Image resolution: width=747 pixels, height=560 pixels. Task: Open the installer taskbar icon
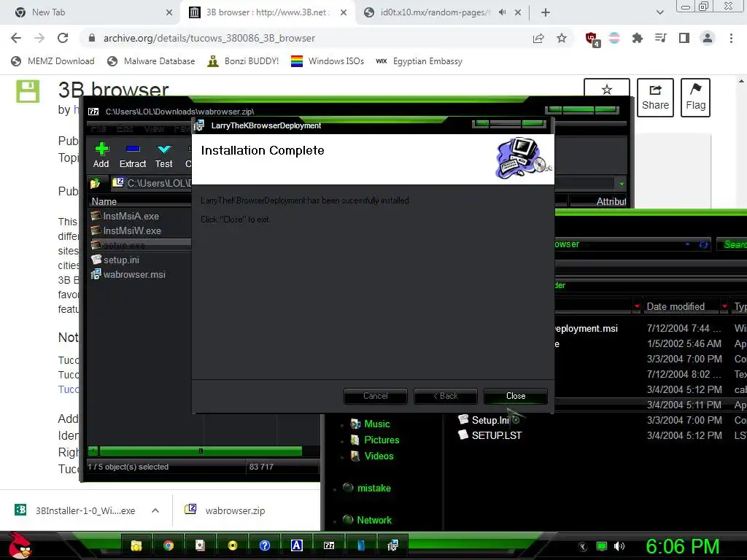click(x=392, y=545)
